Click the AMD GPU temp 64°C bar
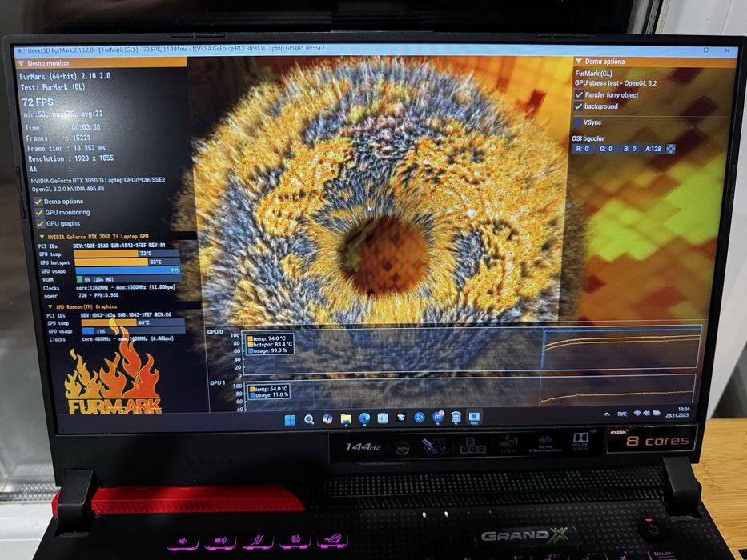The height and width of the screenshot is (560, 747). (x=133, y=322)
